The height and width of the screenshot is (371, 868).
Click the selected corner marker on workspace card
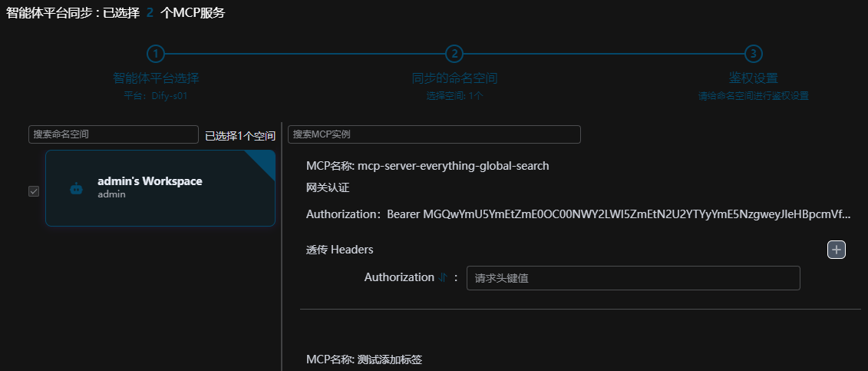tap(265, 161)
